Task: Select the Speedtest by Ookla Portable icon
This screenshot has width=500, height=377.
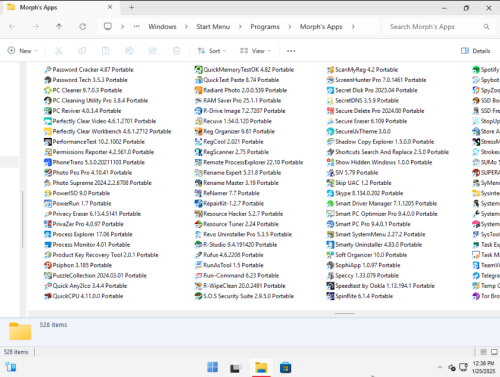Action: [330, 286]
